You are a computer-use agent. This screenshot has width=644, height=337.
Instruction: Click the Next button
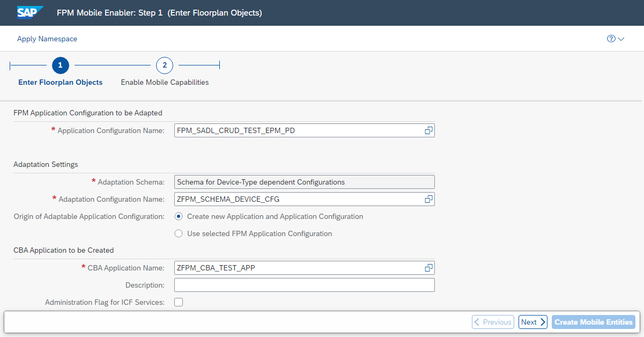point(532,322)
